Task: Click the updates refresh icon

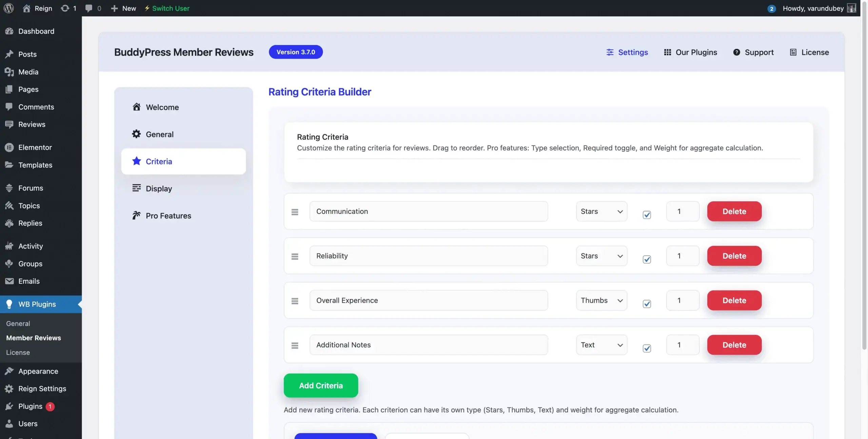Action: [65, 8]
